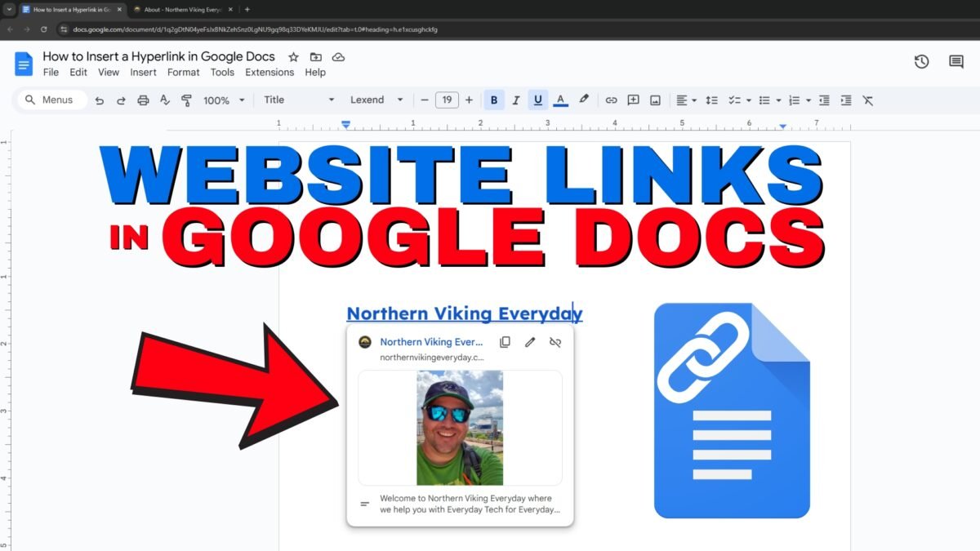
Task: Insert link from toolbar
Action: pos(611,100)
